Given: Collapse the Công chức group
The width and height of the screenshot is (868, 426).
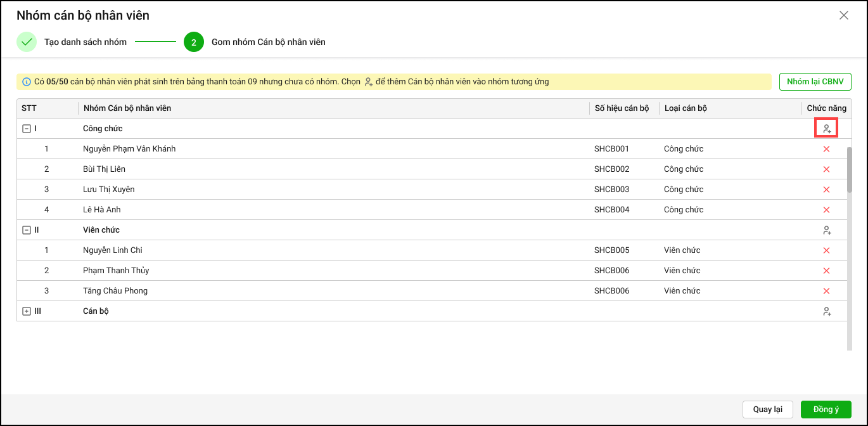Looking at the screenshot, I should (x=27, y=129).
